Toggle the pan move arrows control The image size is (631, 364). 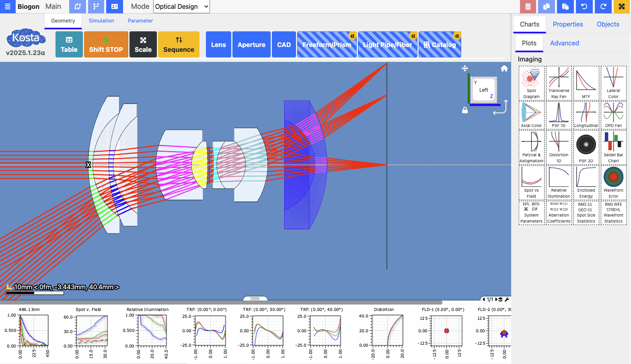point(465,69)
